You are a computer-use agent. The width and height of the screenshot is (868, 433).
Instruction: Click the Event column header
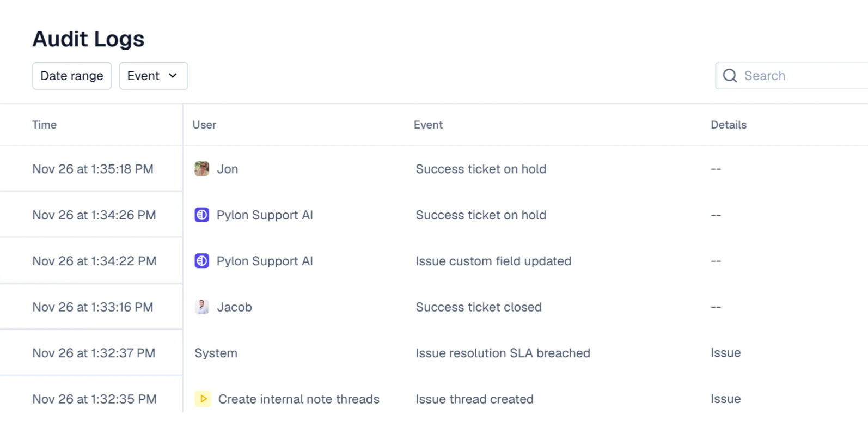pos(428,125)
